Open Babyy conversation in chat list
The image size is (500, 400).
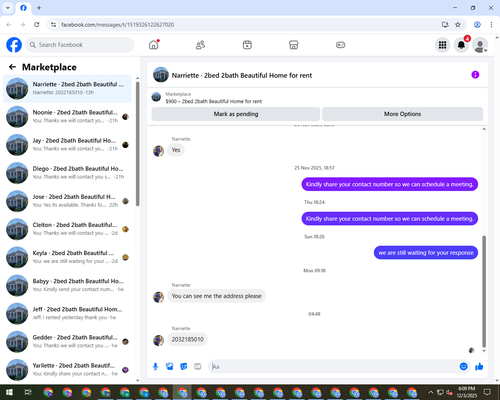(x=67, y=285)
